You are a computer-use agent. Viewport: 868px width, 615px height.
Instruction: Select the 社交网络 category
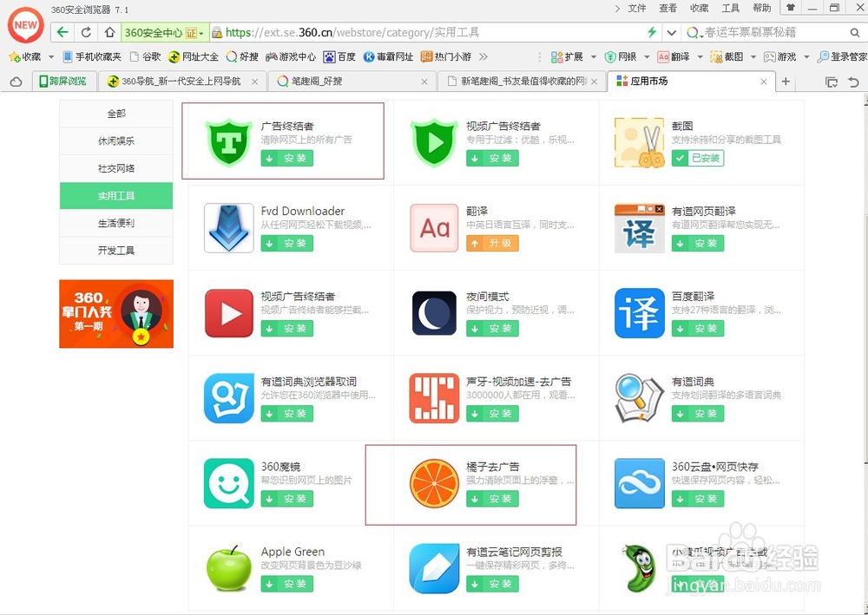[116, 168]
